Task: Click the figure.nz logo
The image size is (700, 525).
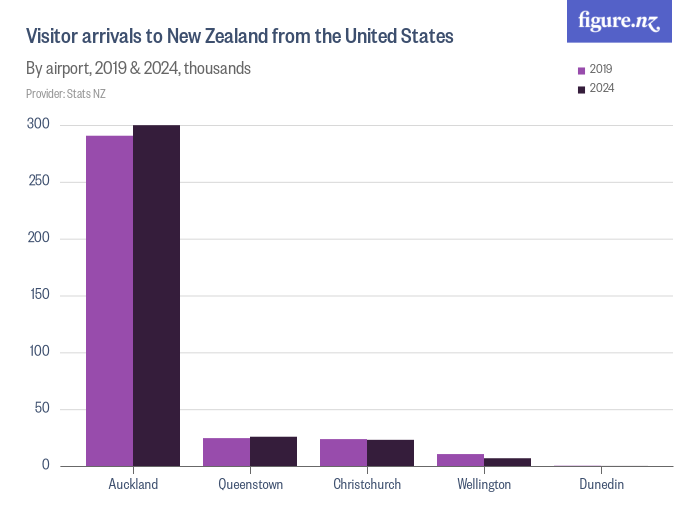Action: coord(619,21)
